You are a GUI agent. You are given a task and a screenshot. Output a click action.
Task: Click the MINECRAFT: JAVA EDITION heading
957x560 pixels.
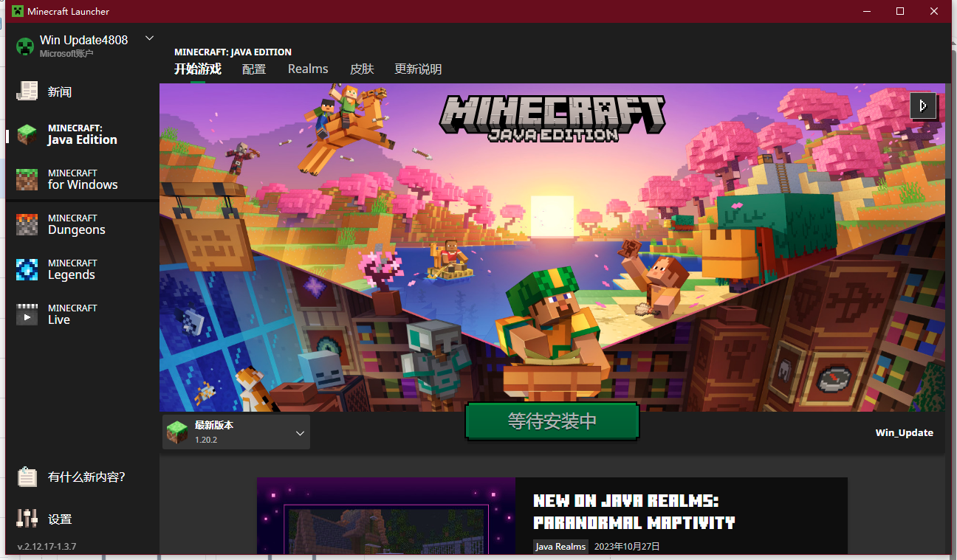tap(233, 52)
